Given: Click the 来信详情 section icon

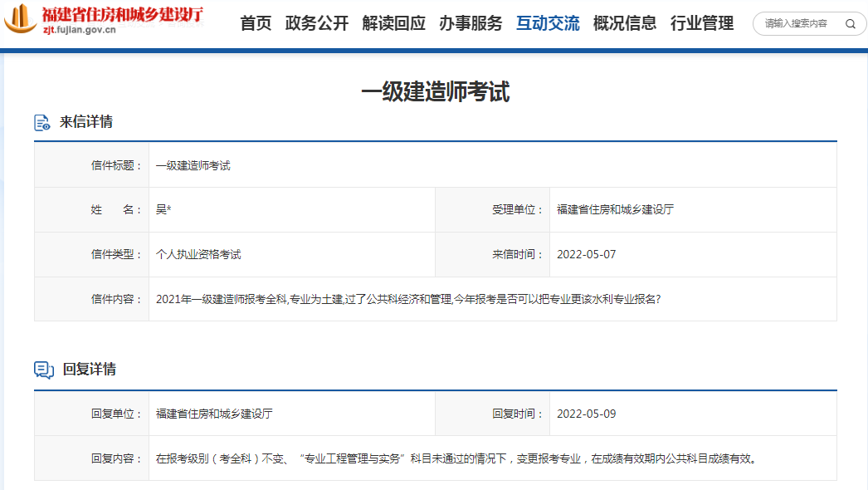Looking at the screenshot, I should (x=42, y=121).
